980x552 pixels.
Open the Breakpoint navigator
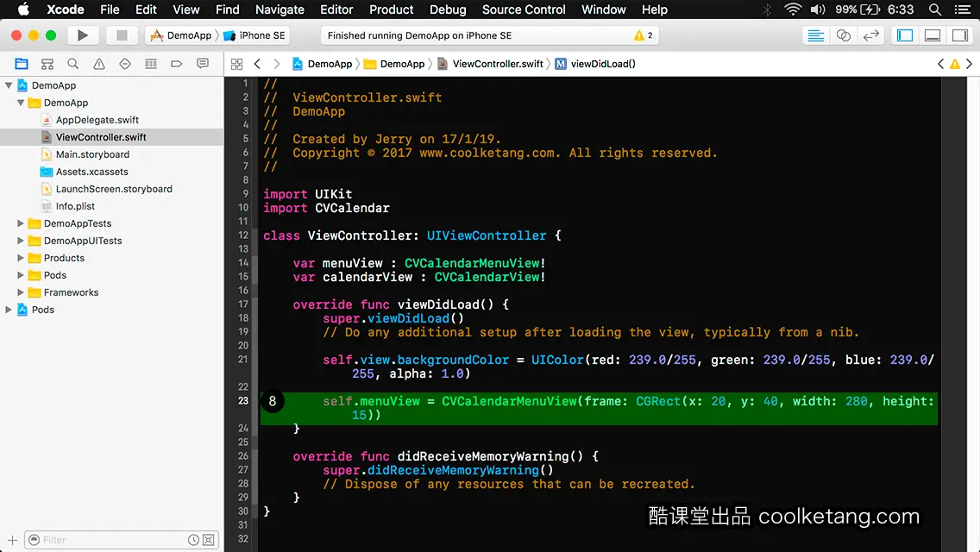click(x=177, y=64)
